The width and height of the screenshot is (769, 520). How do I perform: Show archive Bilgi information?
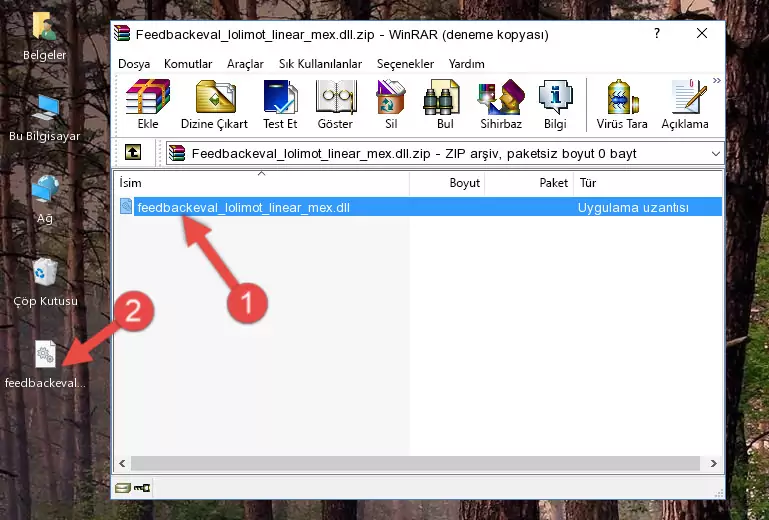click(555, 104)
